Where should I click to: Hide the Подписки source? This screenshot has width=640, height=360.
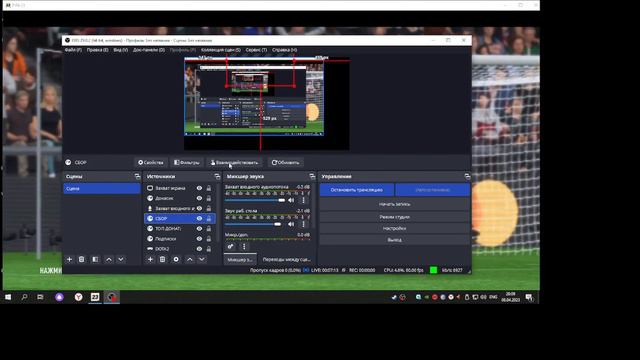tap(199, 239)
